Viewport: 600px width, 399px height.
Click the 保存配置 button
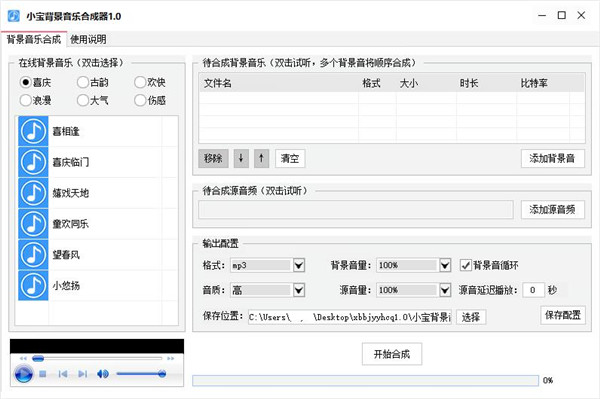pyautogui.click(x=563, y=315)
